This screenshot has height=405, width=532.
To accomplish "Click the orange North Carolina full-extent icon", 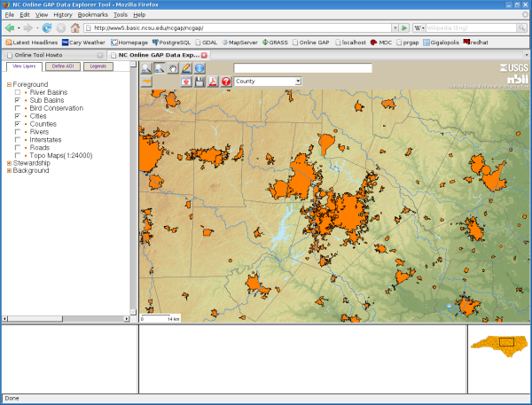I will click(x=146, y=82).
